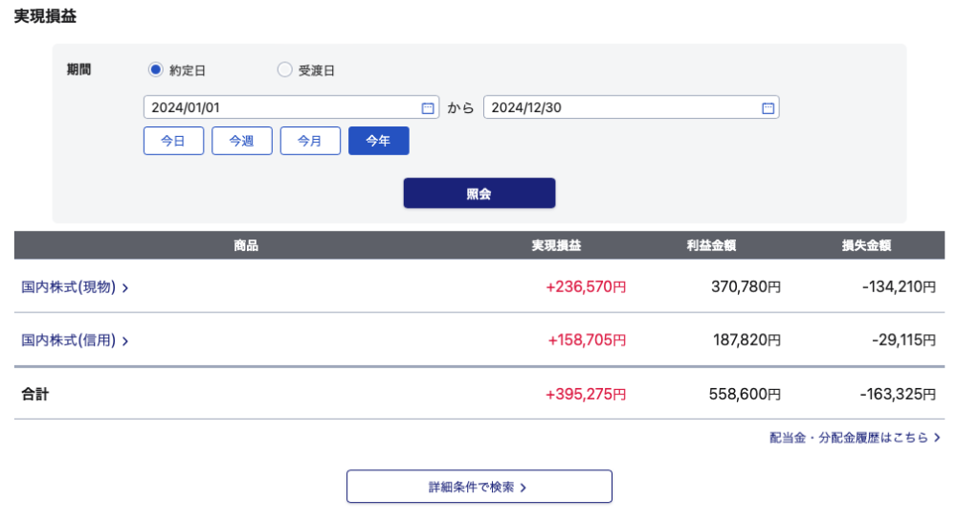Open 詳細条件で検索 advanced search
This screenshot has width=980, height=523.
coord(479,487)
